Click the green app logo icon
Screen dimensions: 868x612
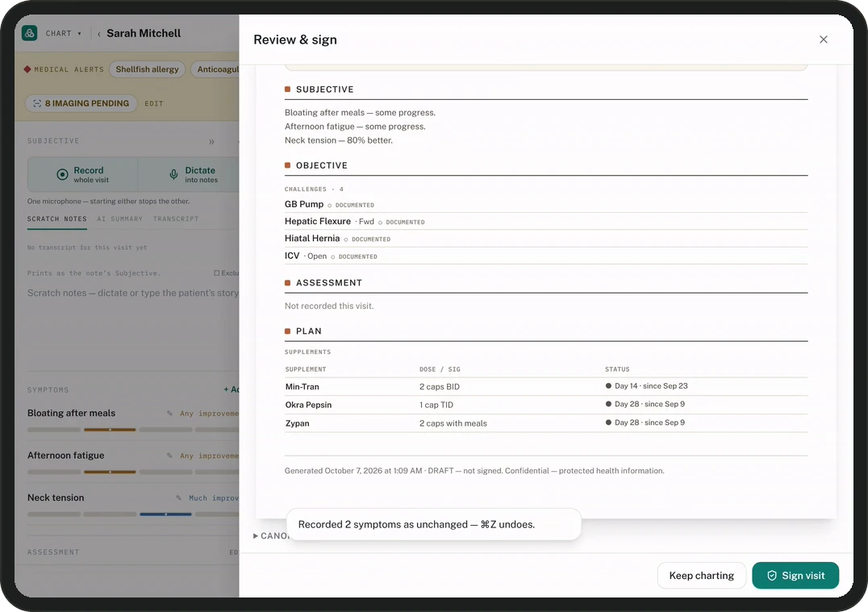pos(29,33)
